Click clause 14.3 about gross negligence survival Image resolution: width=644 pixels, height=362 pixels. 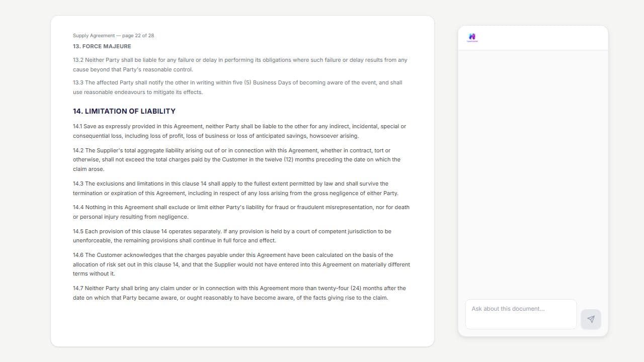click(x=235, y=189)
